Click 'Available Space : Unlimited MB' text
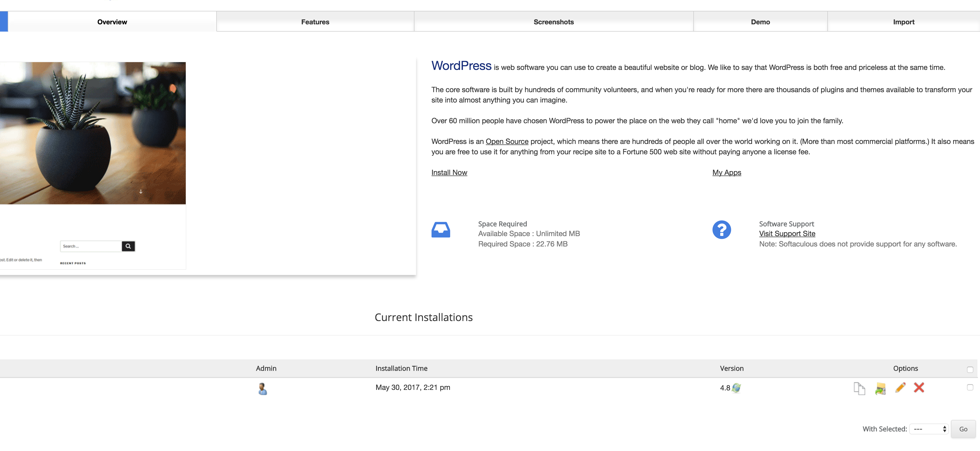Image resolution: width=980 pixels, height=451 pixels. (529, 234)
